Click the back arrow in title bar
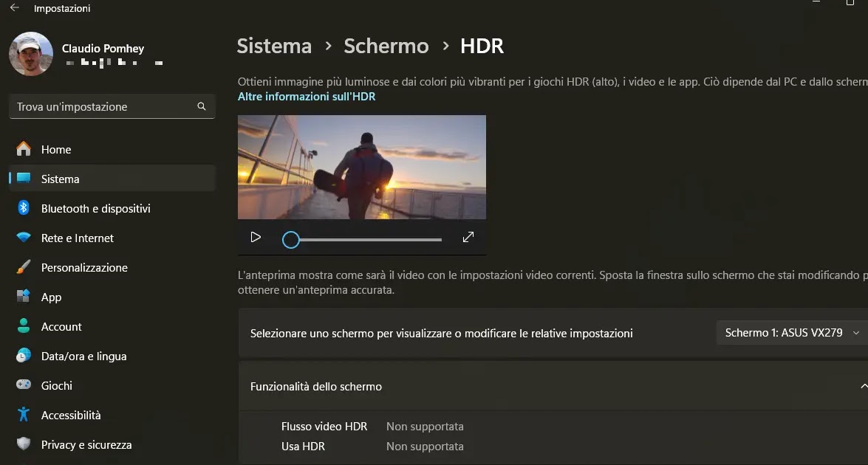This screenshot has width=868, height=465. [14, 8]
